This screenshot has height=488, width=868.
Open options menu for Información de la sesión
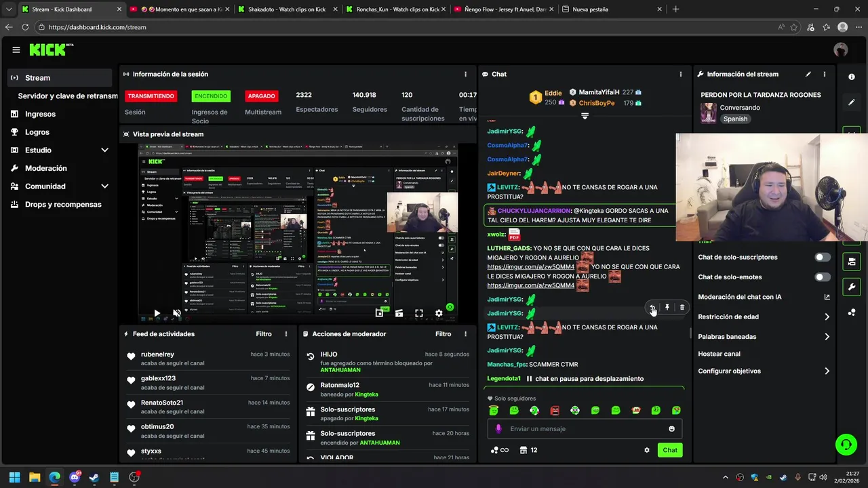[465, 74]
